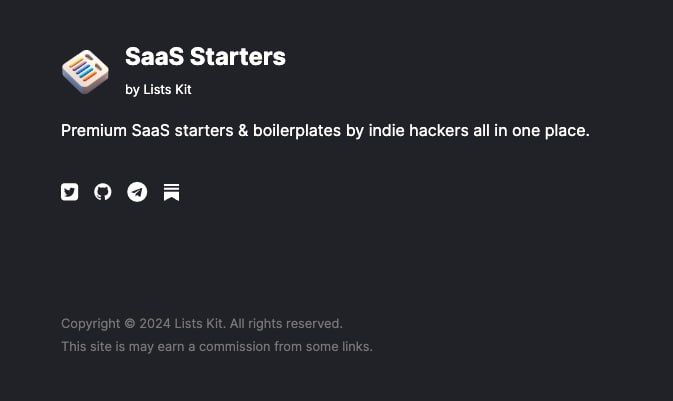This screenshot has height=401, width=673.
Task: Click the SaaS Starters site title
Action: 205,57
